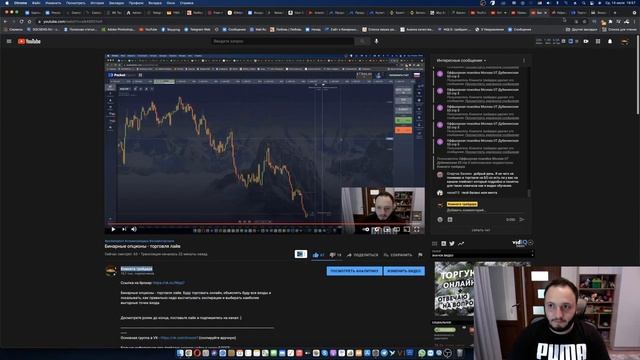Send the chat message with the arrow icon
This screenshot has height=360, width=640.
coord(522,220)
